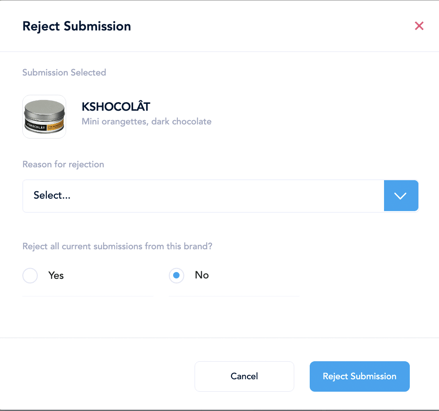This screenshot has height=411, width=439.
Task: Click the "Reject all current submissions" question text
Action: point(117,246)
